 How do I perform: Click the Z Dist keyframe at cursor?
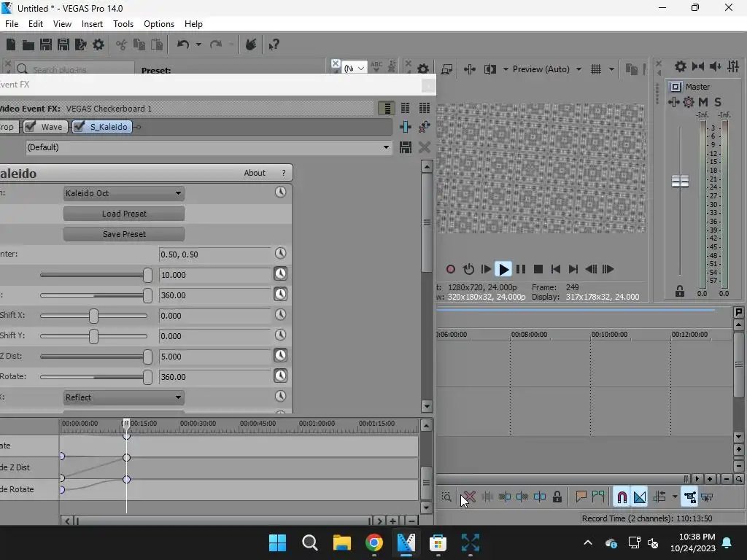click(126, 458)
